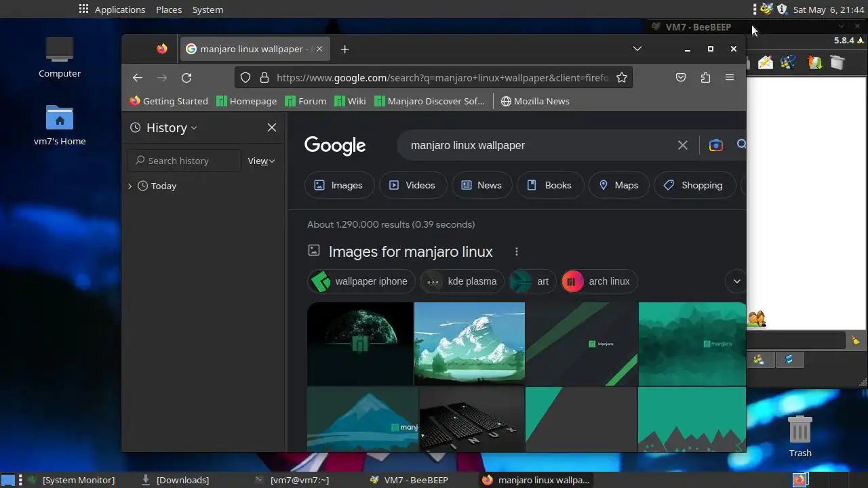Click BeeBEEP bee icon in system tray
The image size is (868, 488).
[x=767, y=9]
